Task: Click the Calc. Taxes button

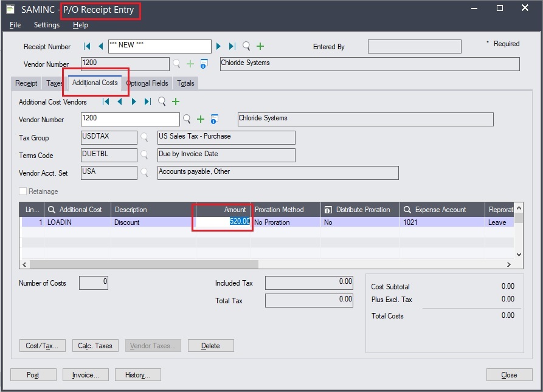Action: click(x=95, y=346)
